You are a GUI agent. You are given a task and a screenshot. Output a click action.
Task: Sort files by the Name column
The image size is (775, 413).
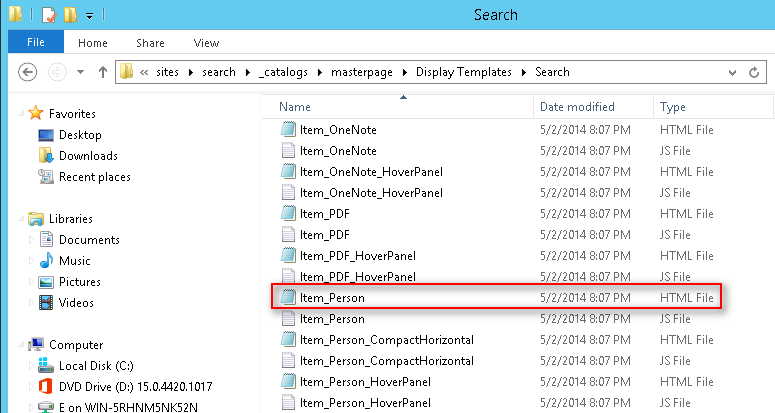(x=397, y=107)
